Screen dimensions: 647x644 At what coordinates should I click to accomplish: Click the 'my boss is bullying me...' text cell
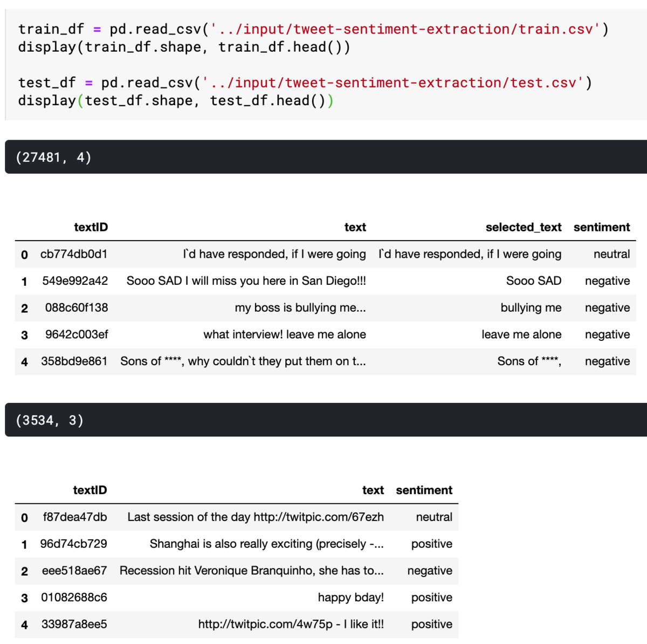click(x=300, y=308)
